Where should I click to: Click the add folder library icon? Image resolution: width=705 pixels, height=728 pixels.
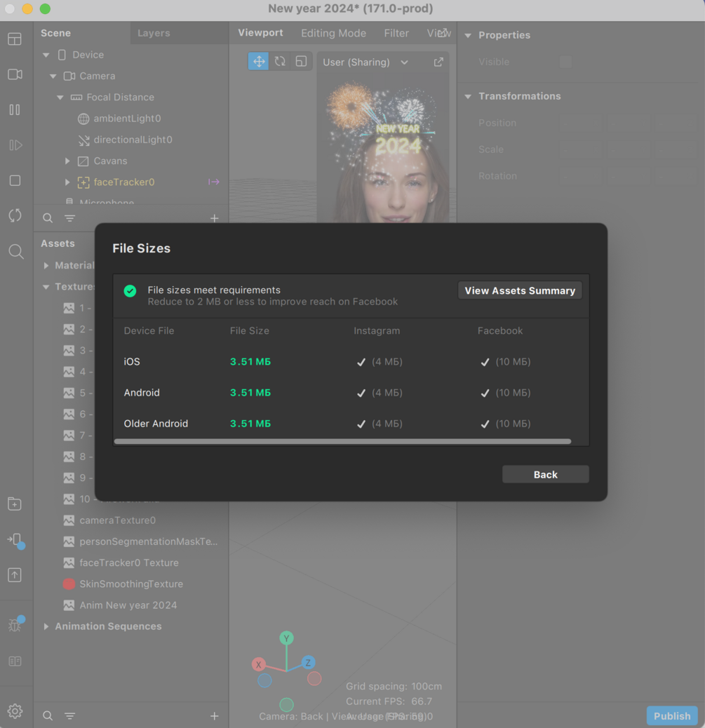15,504
